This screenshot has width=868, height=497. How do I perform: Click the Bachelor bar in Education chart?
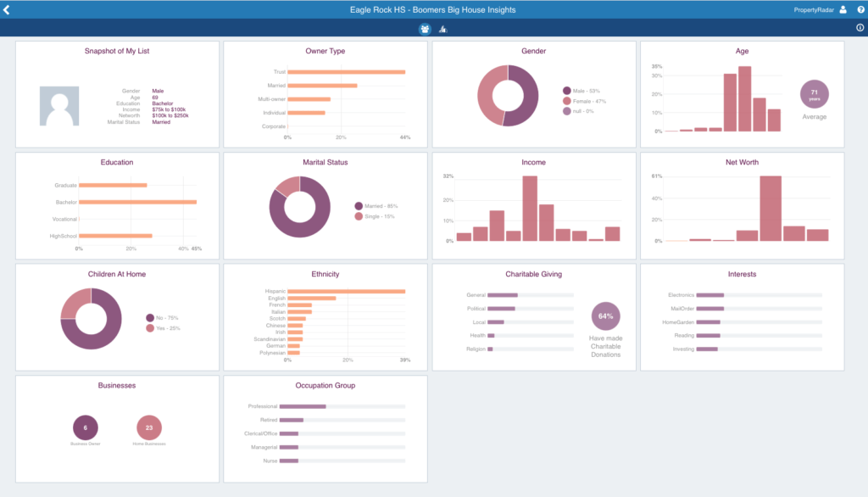(138, 202)
